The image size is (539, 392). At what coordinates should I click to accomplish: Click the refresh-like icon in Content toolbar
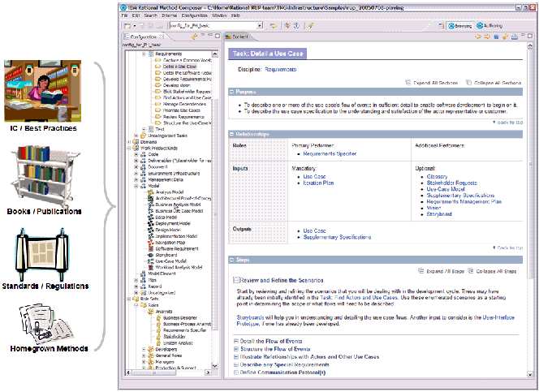(x=505, y=37)
